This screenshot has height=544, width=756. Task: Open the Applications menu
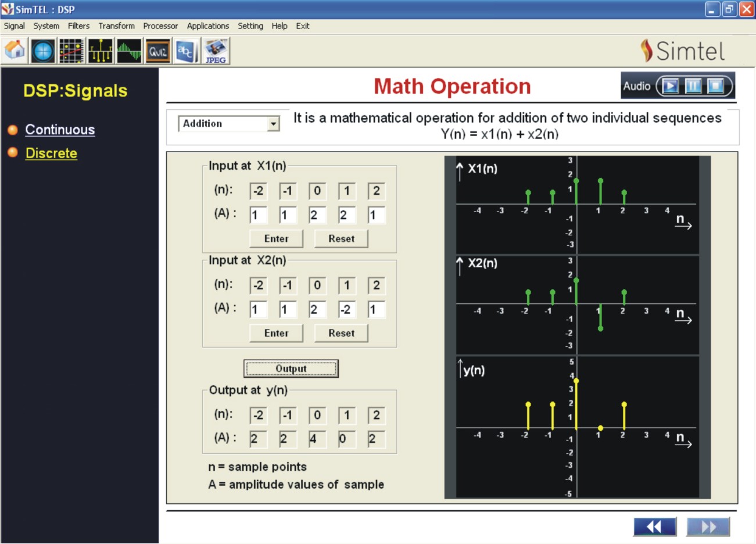[x=208, y=26]
